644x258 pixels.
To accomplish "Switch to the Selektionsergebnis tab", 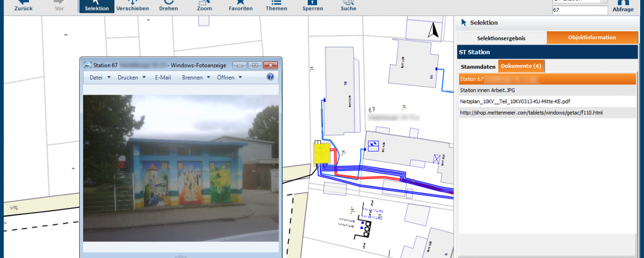I will coord(501,38).
